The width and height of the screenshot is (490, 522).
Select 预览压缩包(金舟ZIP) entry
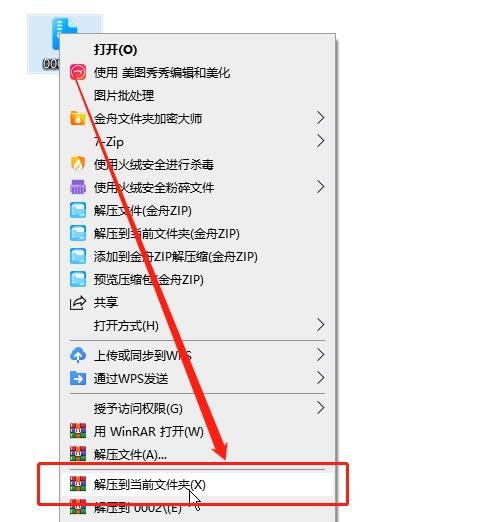point(198,280)
